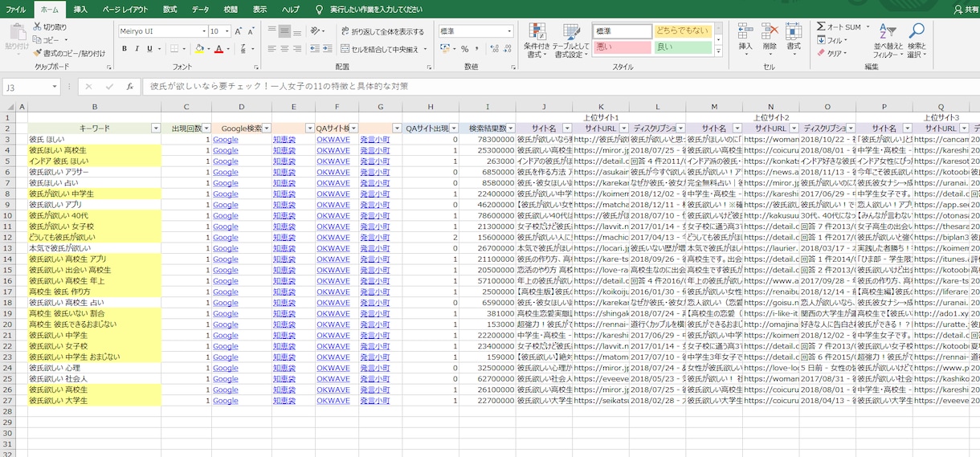Open the 発言小町 link in row 10
The height and width of the screenshot is (457, 980).
pyautogui.click(x=374, y=215)
